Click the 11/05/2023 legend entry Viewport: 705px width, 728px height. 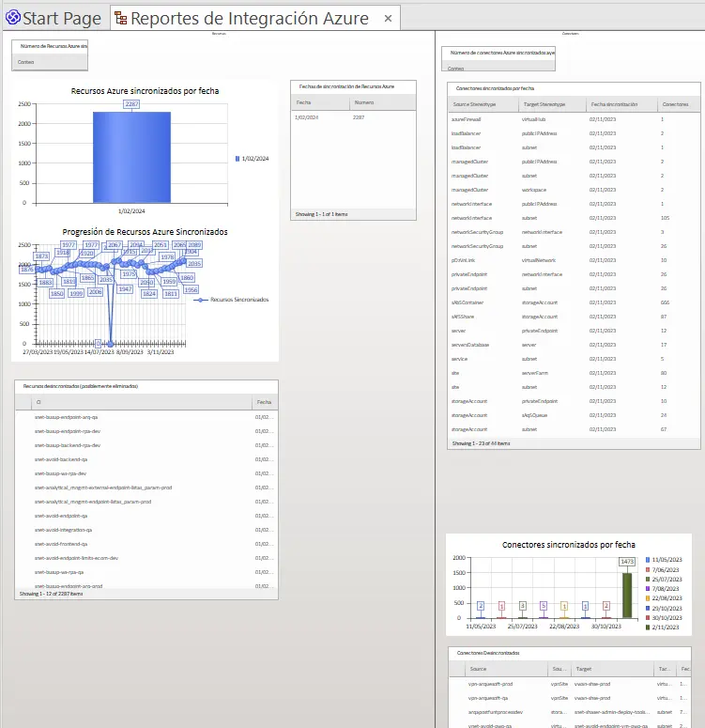point(664,560)
